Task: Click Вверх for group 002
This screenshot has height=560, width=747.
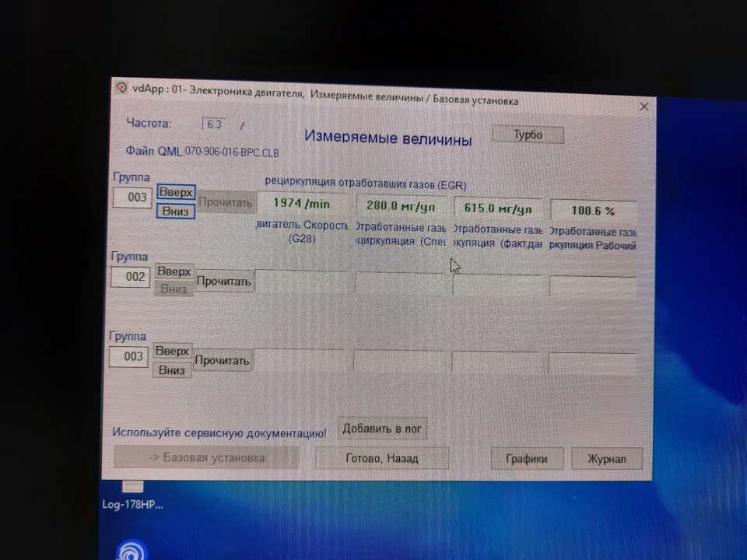Action: [174, 271]
